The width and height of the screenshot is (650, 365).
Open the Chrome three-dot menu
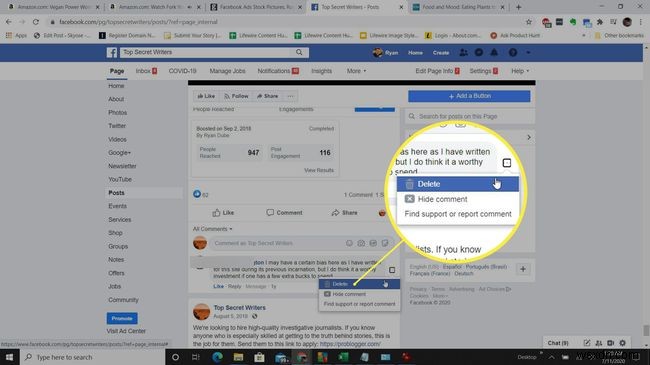[640, 22]
